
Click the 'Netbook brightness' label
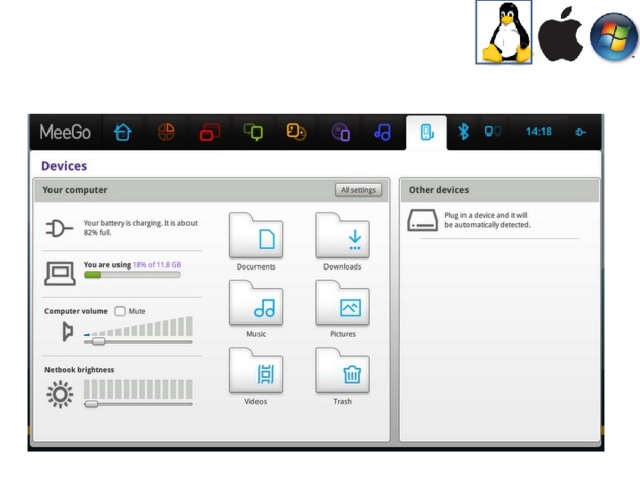[x=79, y=370]
